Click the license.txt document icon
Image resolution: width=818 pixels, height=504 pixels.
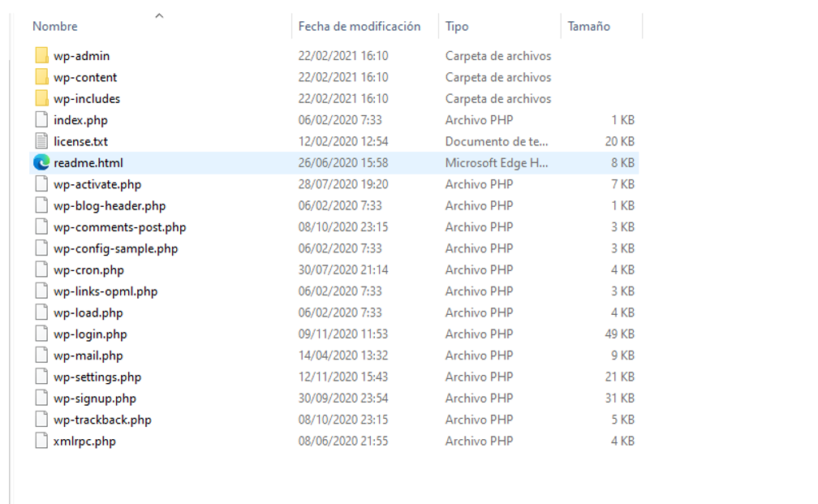41,141
